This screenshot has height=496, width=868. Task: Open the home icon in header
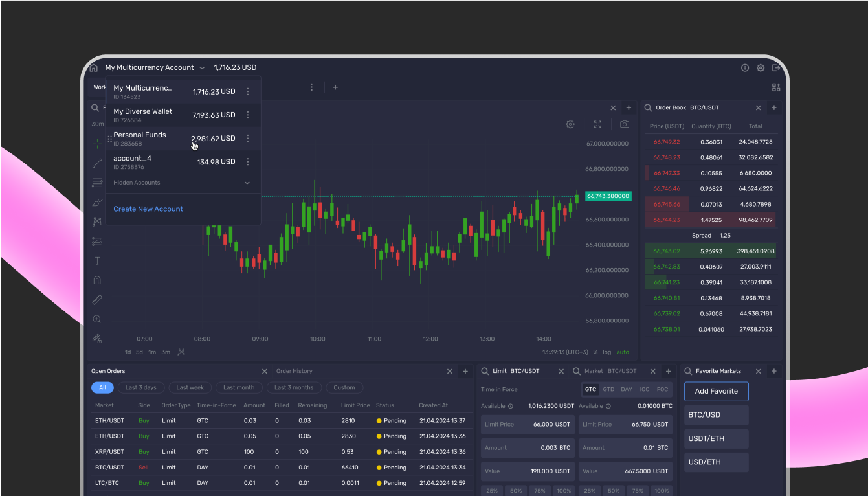93,68
